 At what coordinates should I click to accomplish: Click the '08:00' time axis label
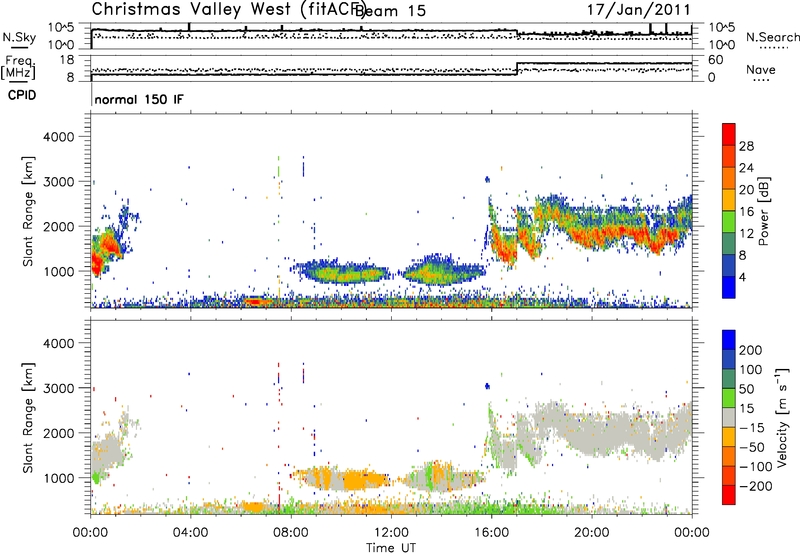tap(291, 533)
